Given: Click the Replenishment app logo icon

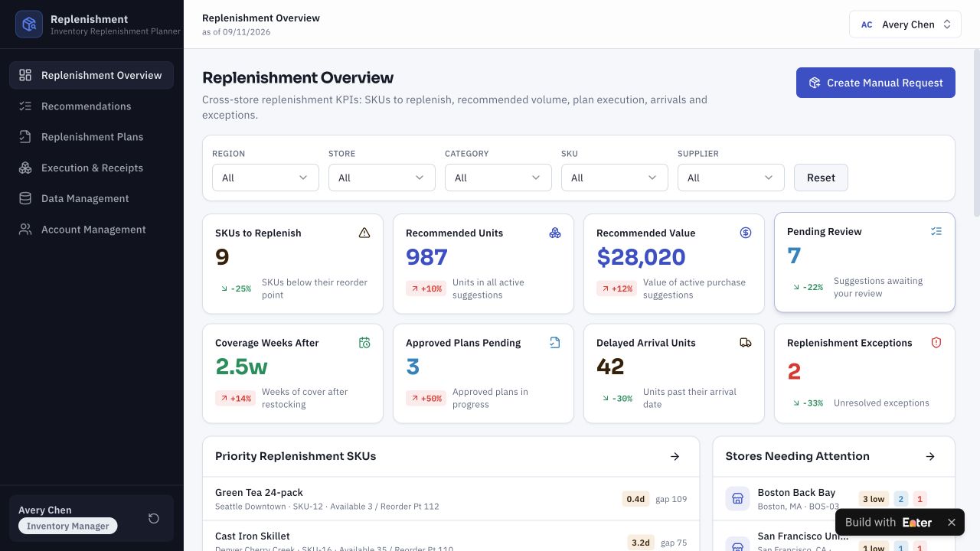Looking at the screenshot, I should pos(29,24).
